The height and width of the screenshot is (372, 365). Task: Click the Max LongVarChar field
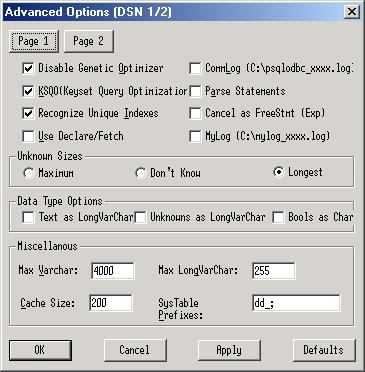[x=274, y=270]
